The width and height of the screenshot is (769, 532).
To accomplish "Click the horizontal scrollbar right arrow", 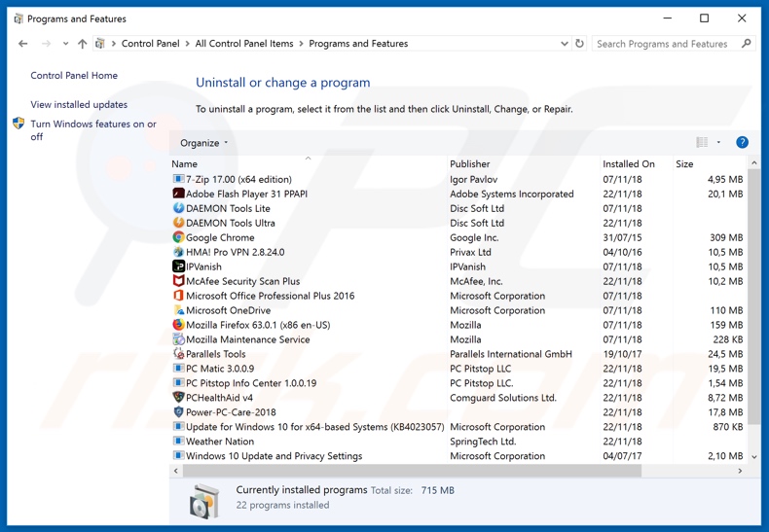I will pyautogui.click(x=740, y=471).
